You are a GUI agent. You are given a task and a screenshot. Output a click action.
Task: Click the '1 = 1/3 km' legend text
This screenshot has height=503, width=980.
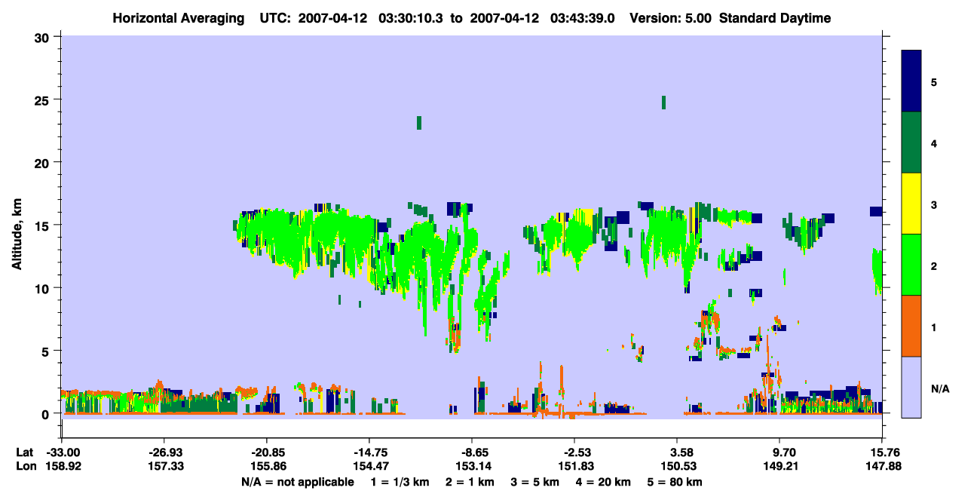tap(400, 482)
